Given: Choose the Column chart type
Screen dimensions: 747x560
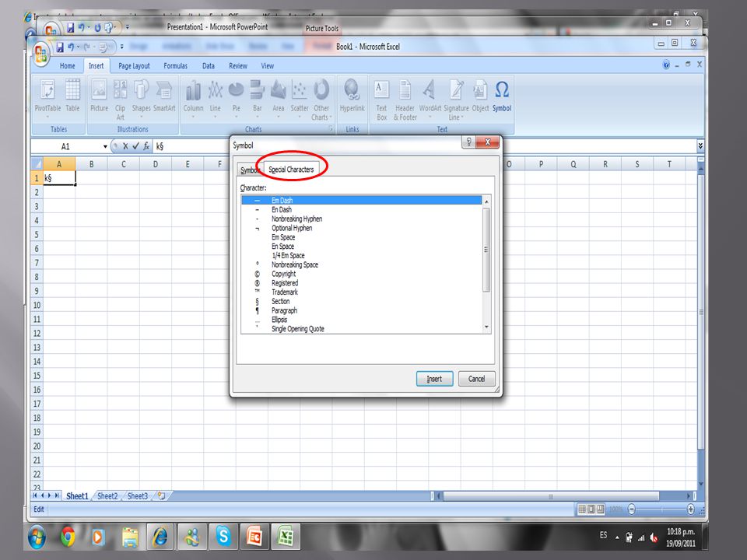Looking at the screenshot, I should [194, 99].
